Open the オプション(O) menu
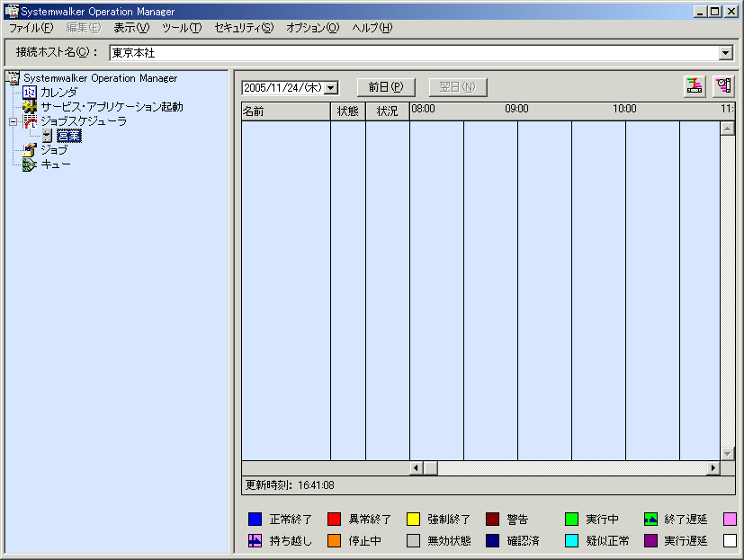 (313, 28)
